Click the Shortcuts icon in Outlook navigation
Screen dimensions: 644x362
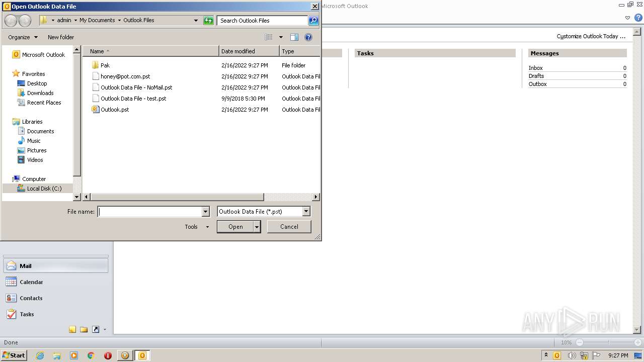tap(96, 330)
